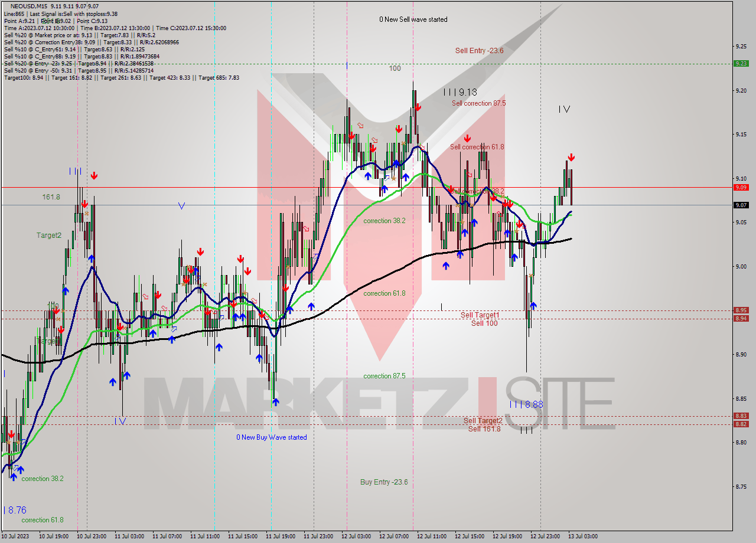This screenshot has width=756, height=543.
Task: Click the 'Last Signal is:Sell' info line
Action: (x=60, y=14)
